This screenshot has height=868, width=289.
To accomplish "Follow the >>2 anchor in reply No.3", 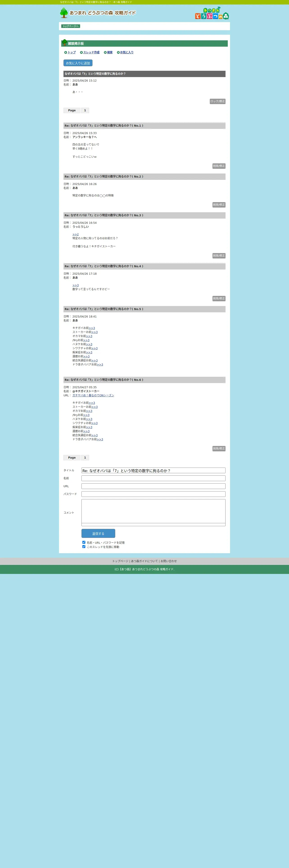I will coord(76,235).
